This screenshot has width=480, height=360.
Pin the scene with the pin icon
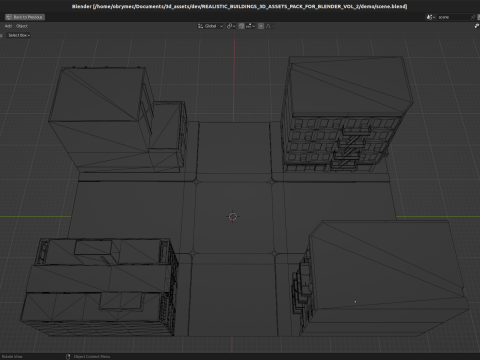[473, 17]
